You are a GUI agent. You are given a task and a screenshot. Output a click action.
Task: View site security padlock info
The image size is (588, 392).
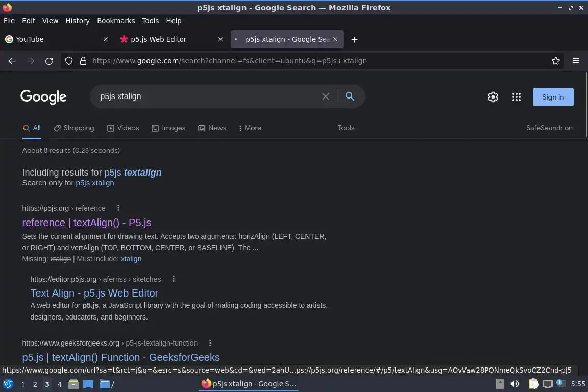pos(83,61)
